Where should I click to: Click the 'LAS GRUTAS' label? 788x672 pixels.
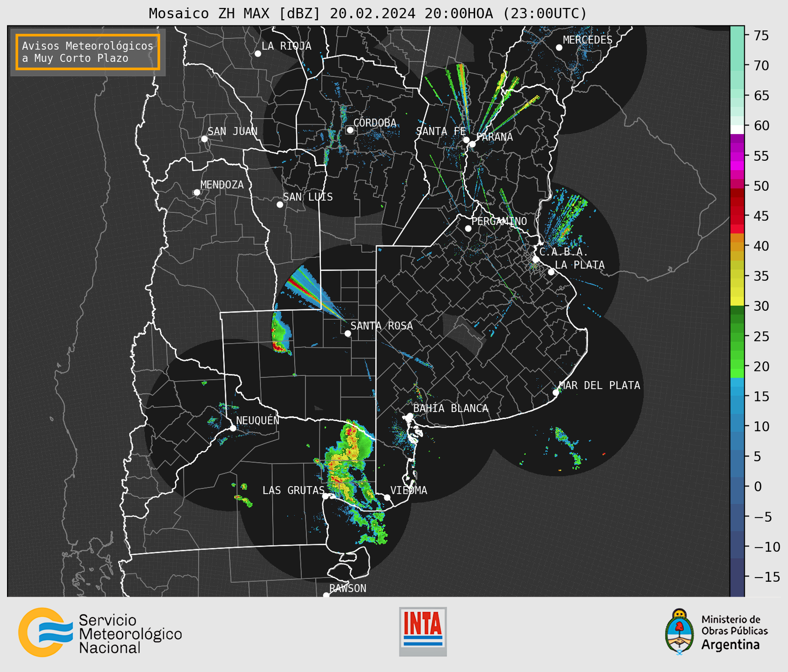click(x=293, y=490)
